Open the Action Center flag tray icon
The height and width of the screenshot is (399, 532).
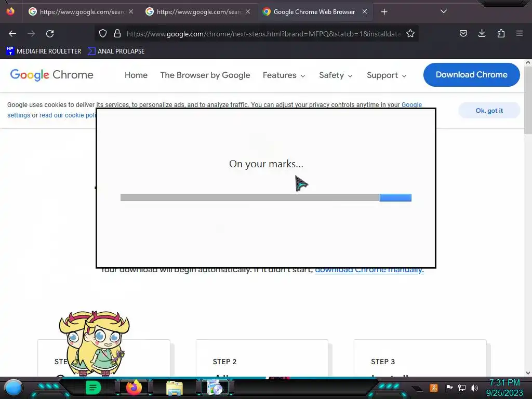pos(449,388)
